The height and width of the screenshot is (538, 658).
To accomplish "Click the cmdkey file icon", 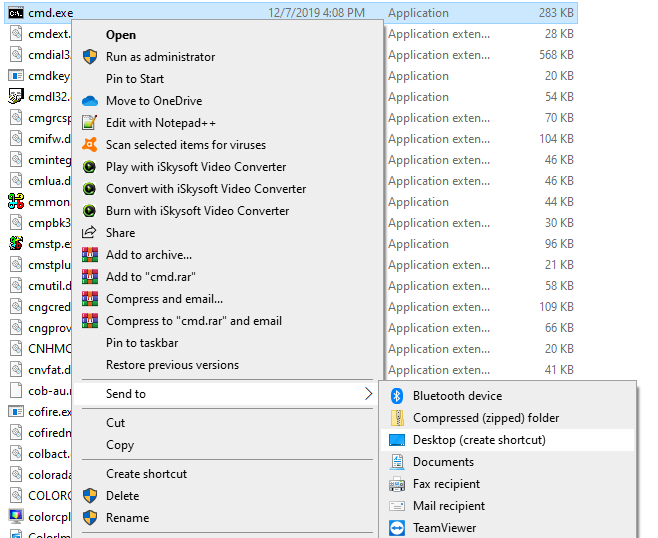I will coord(16,76).
